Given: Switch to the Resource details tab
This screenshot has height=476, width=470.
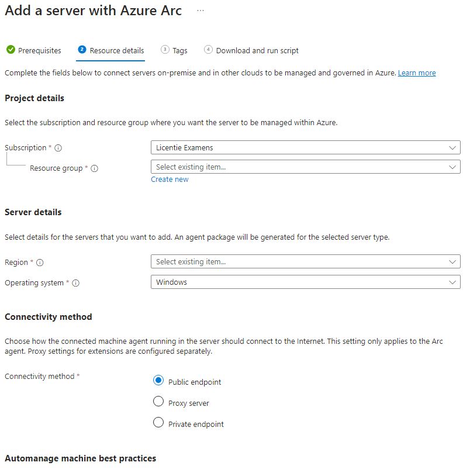Looking at the screenshot, I should (116, 50).
